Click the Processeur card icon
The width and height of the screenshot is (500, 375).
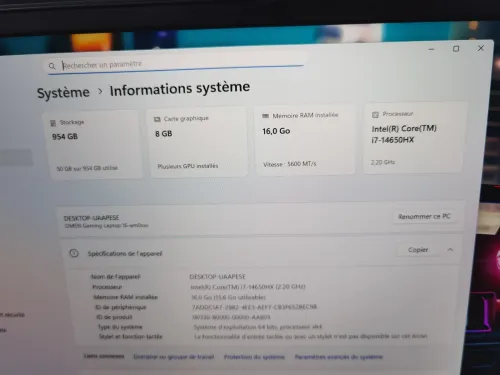click(375, 115)
